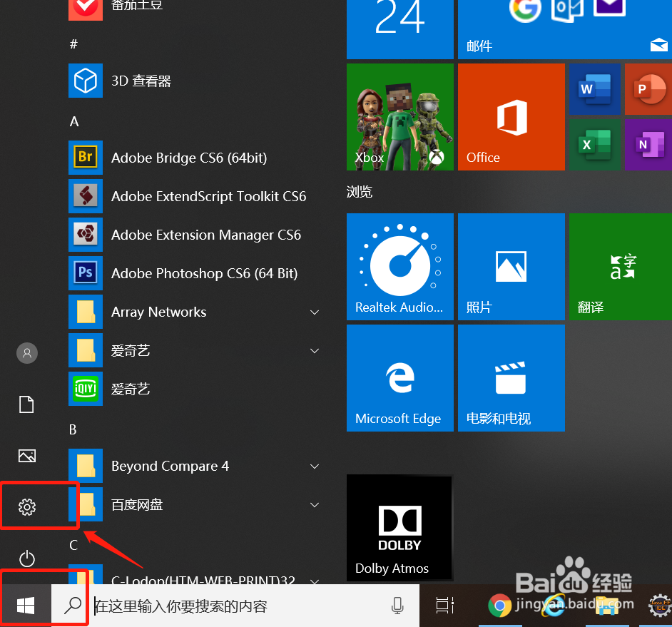
Task: Expand the Beyond Compare 4 folder
Action: (x=315, y=466)
